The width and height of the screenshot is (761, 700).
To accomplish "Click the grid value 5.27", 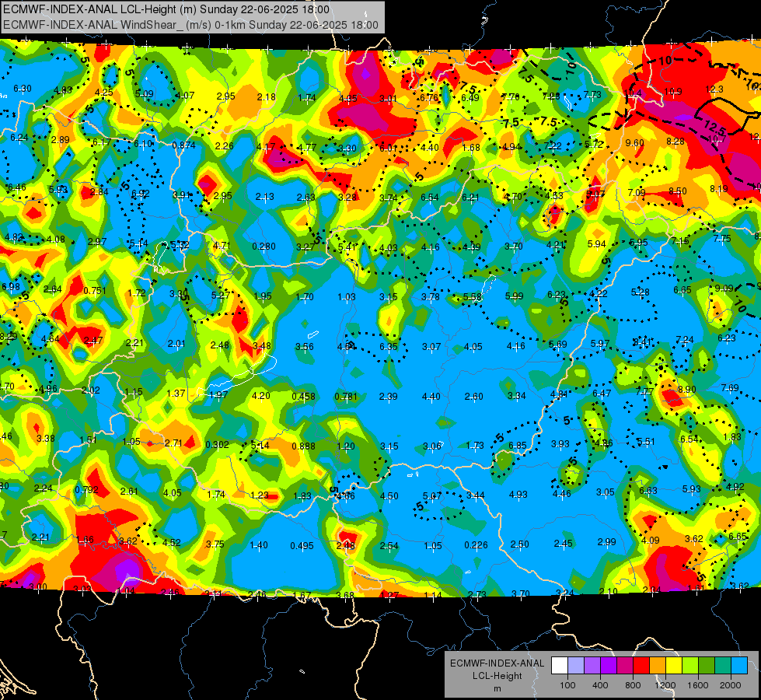I will (220, 295).
